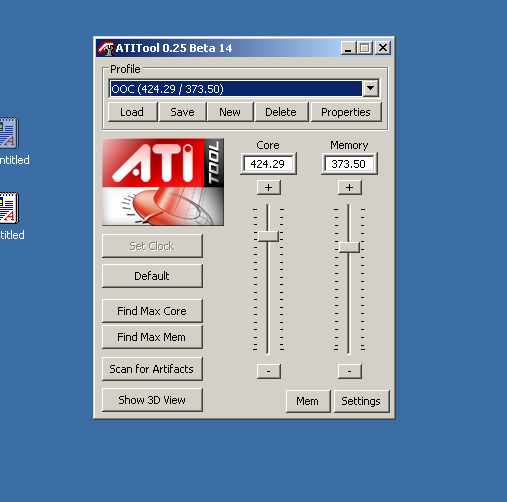
Task: Click the Profile group label
Action: 125,69
